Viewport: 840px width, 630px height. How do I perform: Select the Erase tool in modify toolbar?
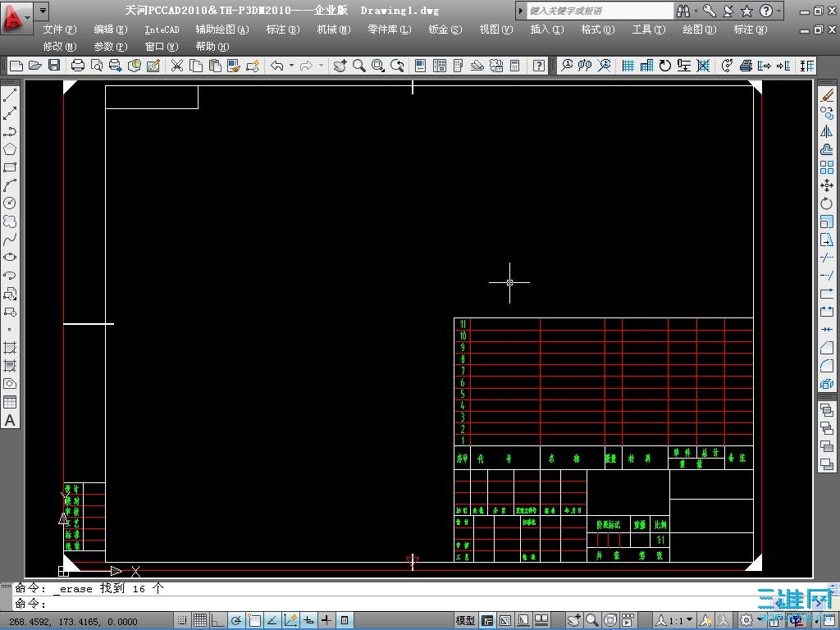[827, 95]
